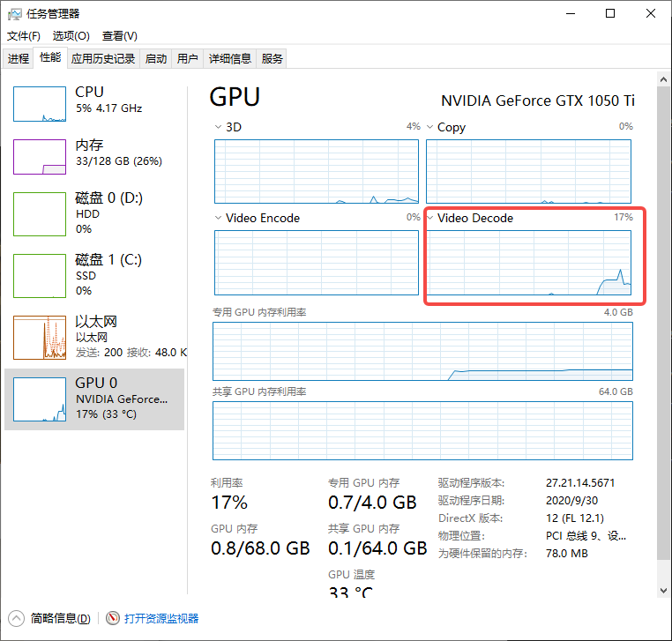Switch to the 进程 tab

click(19, 58)
